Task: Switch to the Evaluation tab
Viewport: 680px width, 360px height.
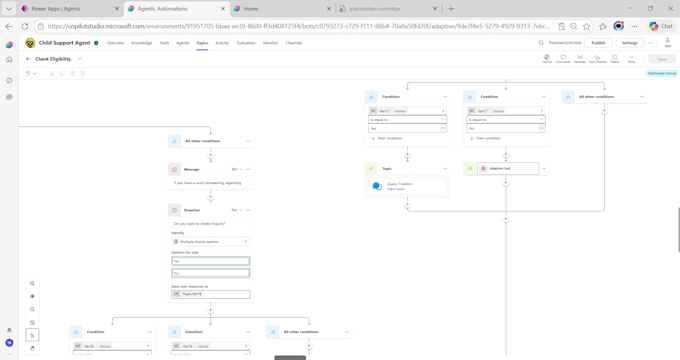Action: tap(246, 43)
